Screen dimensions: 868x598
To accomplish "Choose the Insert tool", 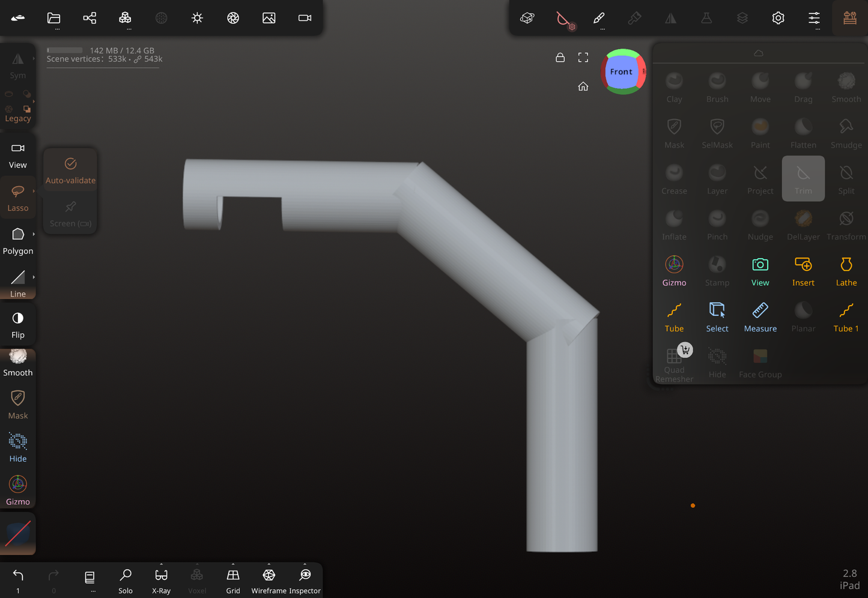I will 803,271.
